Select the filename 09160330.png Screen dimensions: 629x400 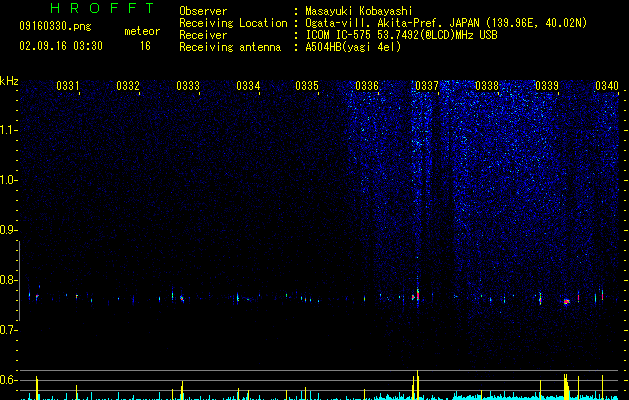pos(55,27)
